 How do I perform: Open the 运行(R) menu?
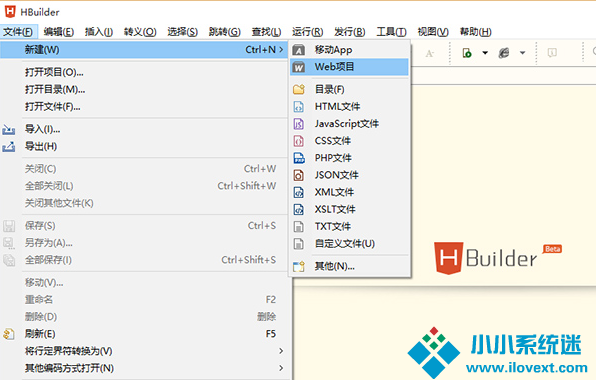[x=307, y=32]
